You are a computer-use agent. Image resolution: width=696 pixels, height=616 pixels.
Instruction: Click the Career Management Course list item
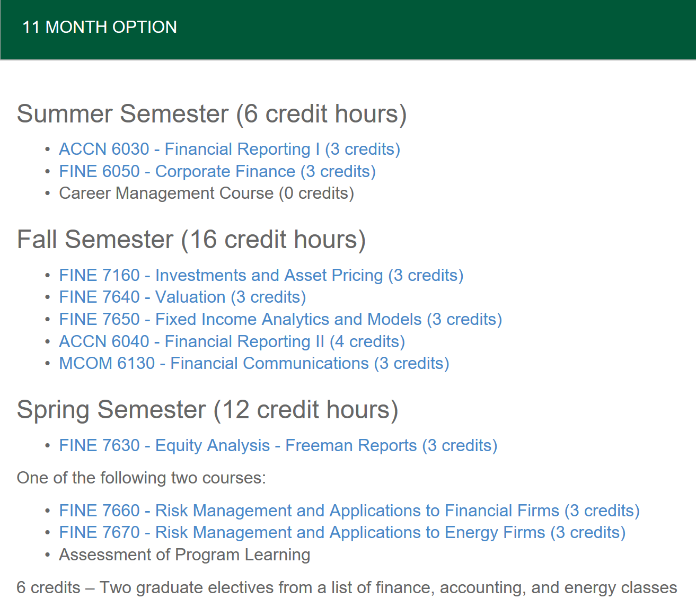[x=206, y=193]
